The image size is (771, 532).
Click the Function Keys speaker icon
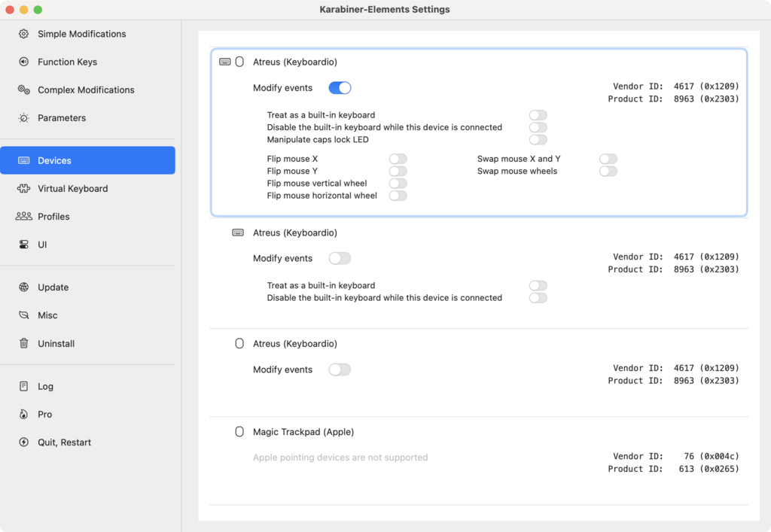coord(23,62)
